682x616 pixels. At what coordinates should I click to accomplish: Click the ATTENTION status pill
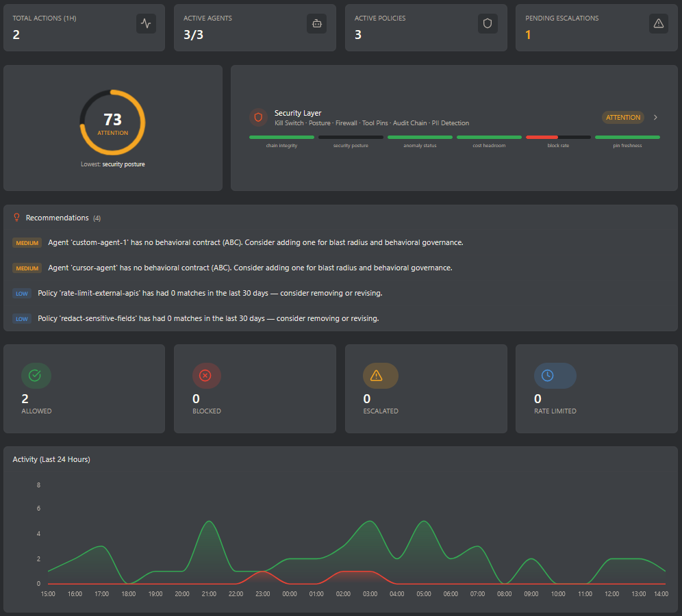622,117
